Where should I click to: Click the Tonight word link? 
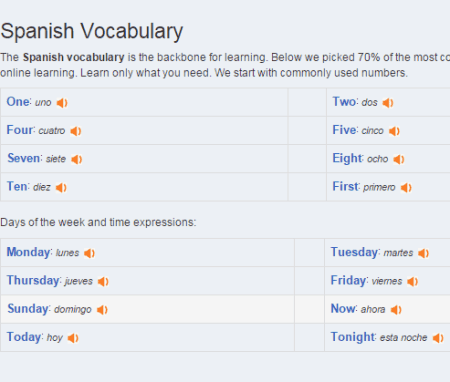353,337
